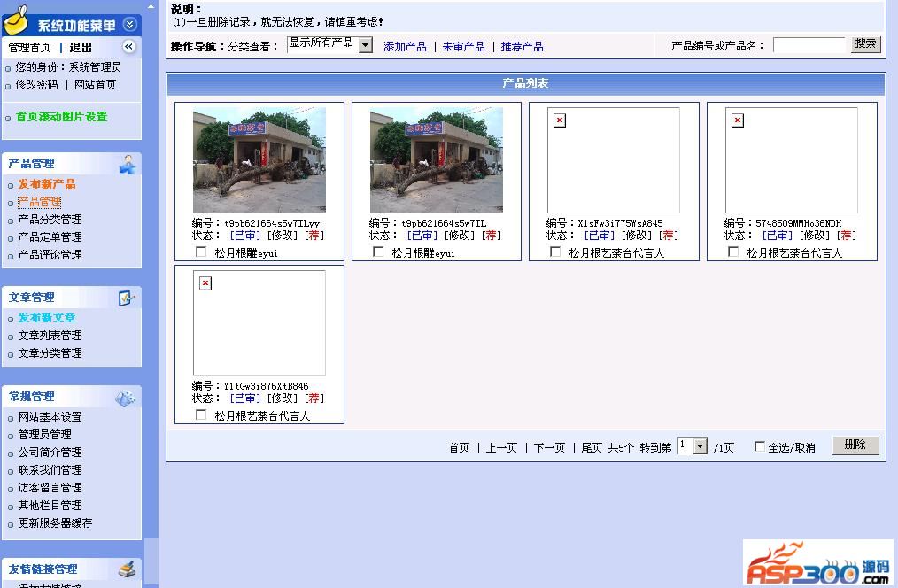Image resolution: width=898 pixels, height=588 pixels.
Task: Open 产品分类管理 in sidebar
Action: (x=50, y=220)
